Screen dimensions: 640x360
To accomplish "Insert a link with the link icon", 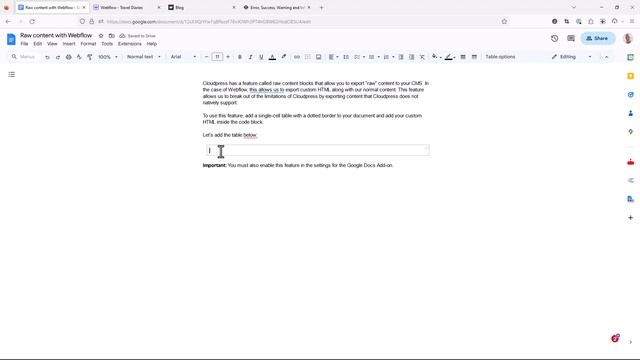I will (297, 57).
